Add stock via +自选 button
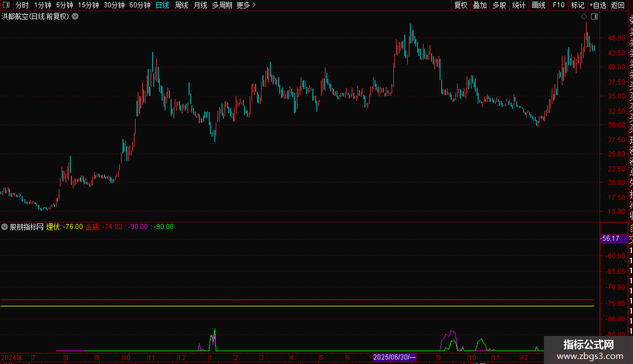The height and width of the screenshot is (364, 633). 598,5
